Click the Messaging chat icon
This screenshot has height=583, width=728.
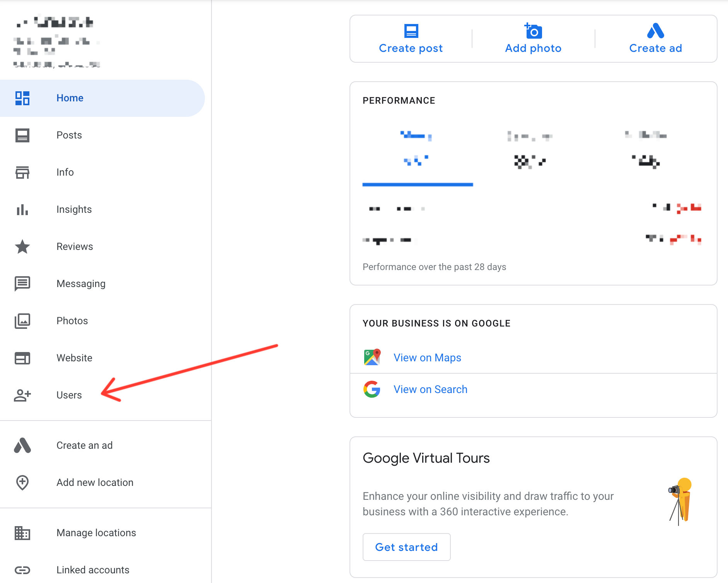tap(22, 284)
